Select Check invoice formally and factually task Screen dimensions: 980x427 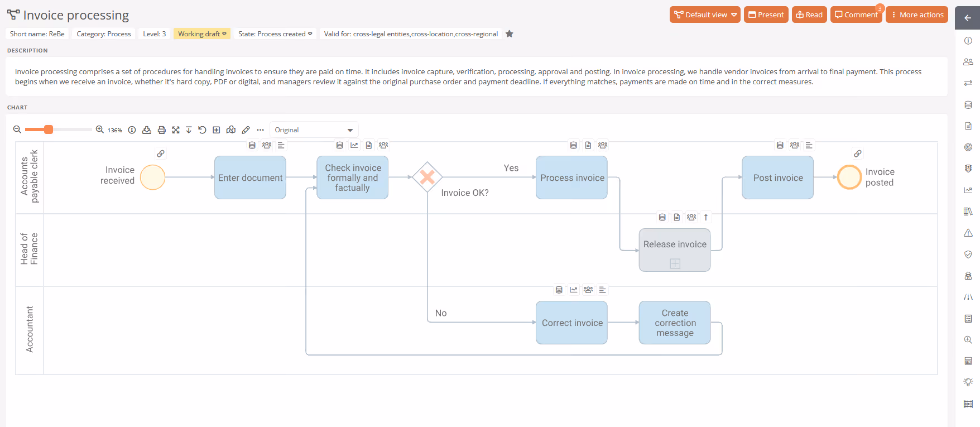353,177
